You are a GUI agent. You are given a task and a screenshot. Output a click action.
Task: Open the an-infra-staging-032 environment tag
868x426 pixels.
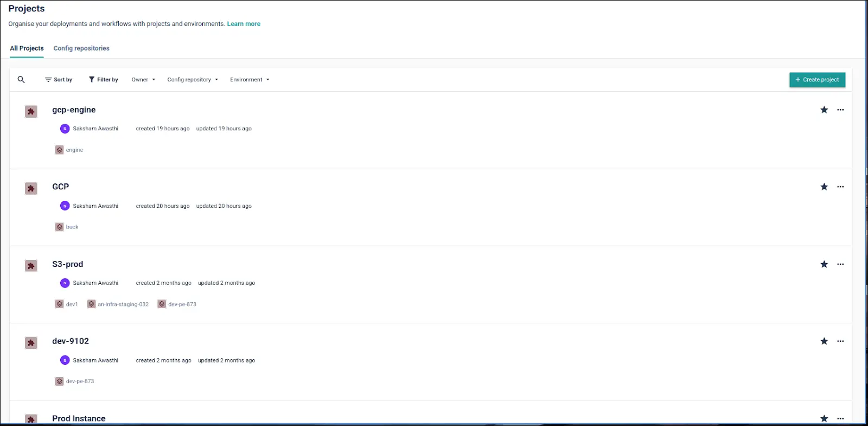coord(123,304)
